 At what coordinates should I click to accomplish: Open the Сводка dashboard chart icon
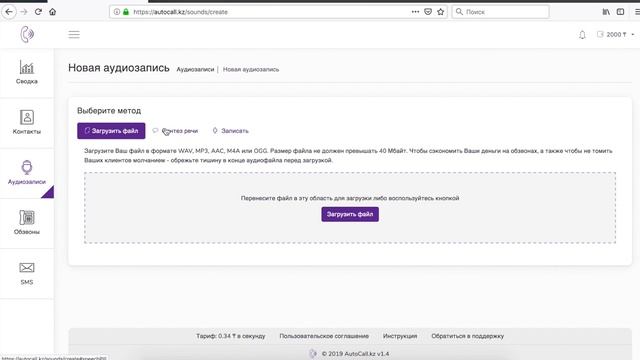27,67
